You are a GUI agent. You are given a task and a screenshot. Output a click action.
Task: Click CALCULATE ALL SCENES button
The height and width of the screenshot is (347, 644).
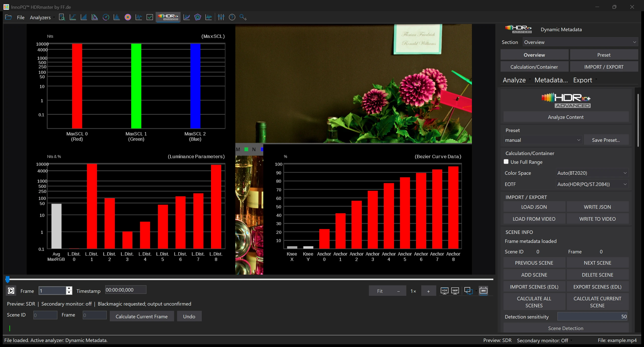pos(534,302)
